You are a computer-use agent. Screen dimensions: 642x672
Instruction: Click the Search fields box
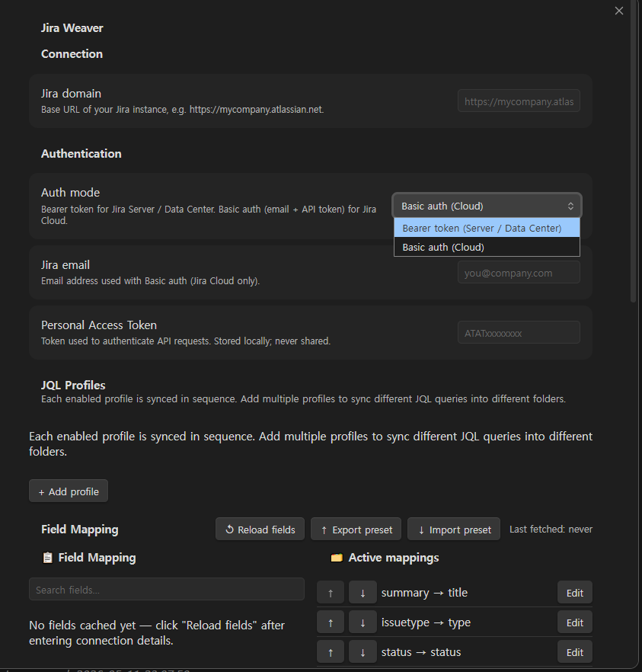pos(167,589)
